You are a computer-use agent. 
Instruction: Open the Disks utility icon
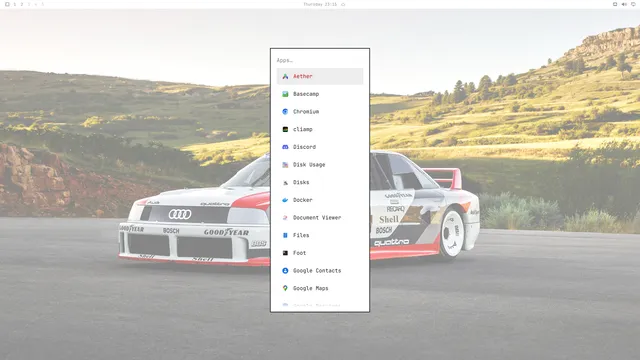coord(285,182)
